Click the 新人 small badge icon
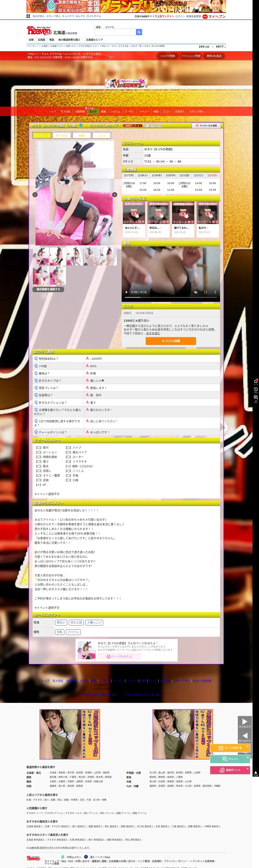259x868 pixels. pos(146,126)
